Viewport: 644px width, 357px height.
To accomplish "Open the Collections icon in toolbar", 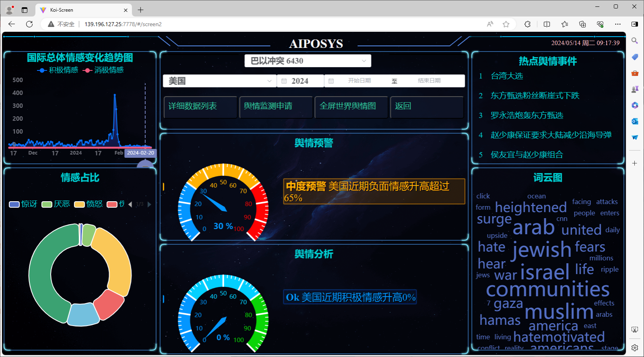I will tap(582, 24).
